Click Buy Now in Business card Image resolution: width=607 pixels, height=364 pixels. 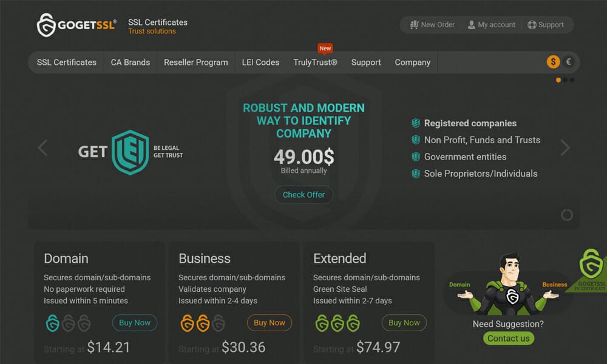(270, 323)
